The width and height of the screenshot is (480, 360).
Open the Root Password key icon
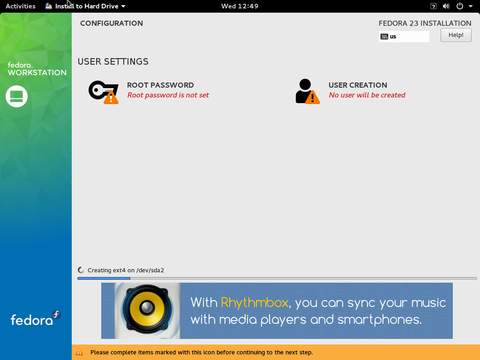(103, 92)
